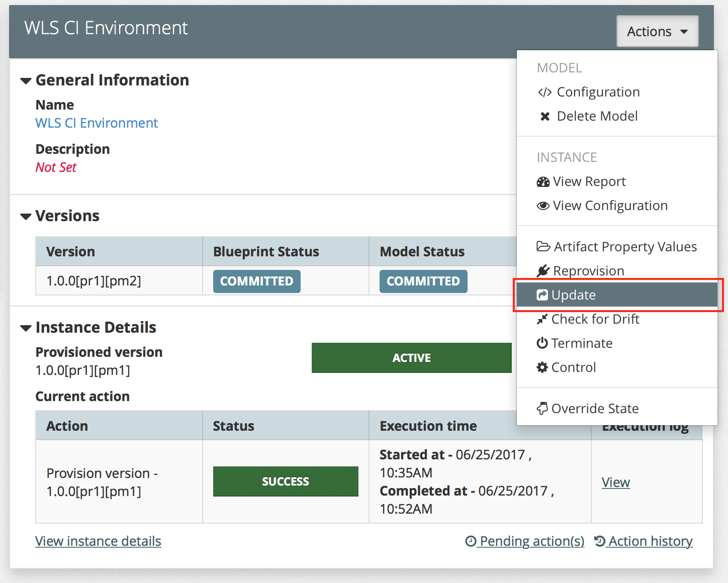728x583 pixels.
Task: Open the Actions dropdown button
Action: pyautogui.click(x=657, y=31)
